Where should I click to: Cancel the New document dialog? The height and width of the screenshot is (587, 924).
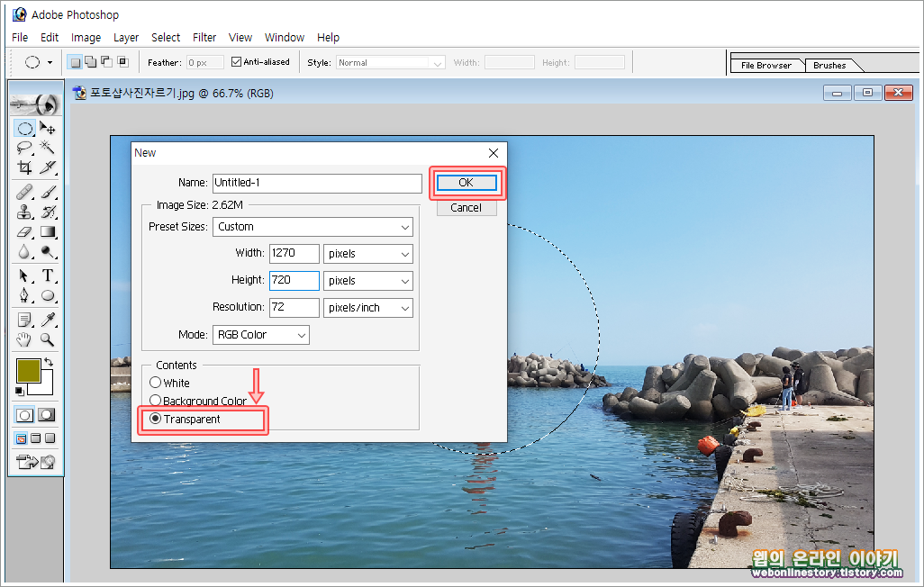point(467,208)
